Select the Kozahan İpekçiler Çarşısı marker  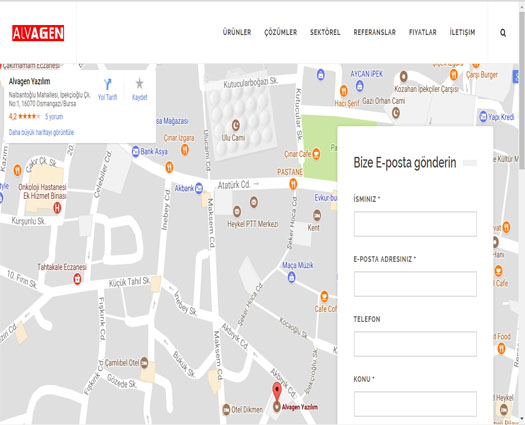[403, 76]
